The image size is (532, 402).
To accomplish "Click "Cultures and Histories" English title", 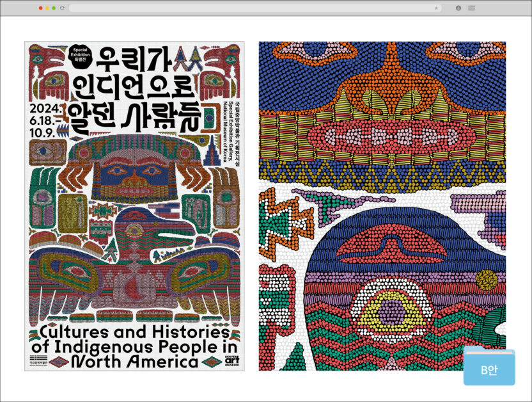I will [134, 332].
